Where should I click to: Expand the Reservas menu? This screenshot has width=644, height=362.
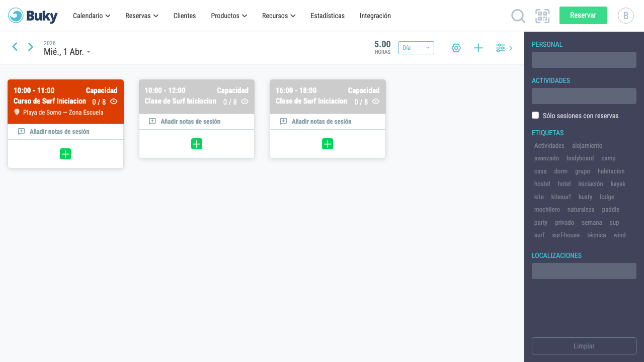click(142, 16)
